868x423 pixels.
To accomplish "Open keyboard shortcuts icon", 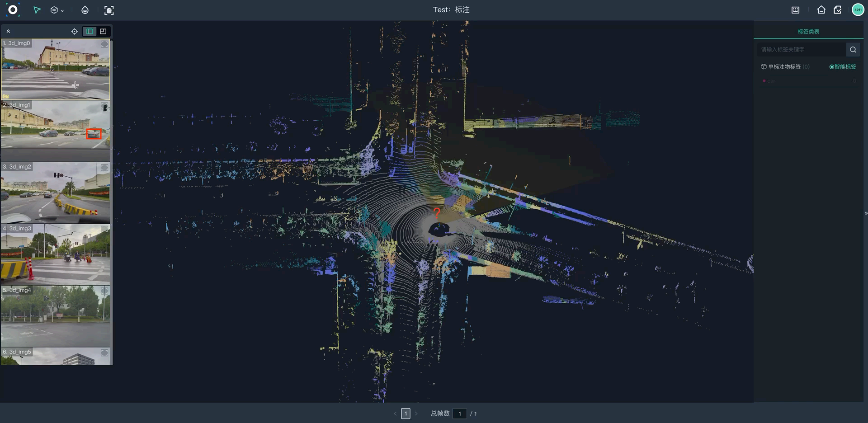I will tap(796, 10).
